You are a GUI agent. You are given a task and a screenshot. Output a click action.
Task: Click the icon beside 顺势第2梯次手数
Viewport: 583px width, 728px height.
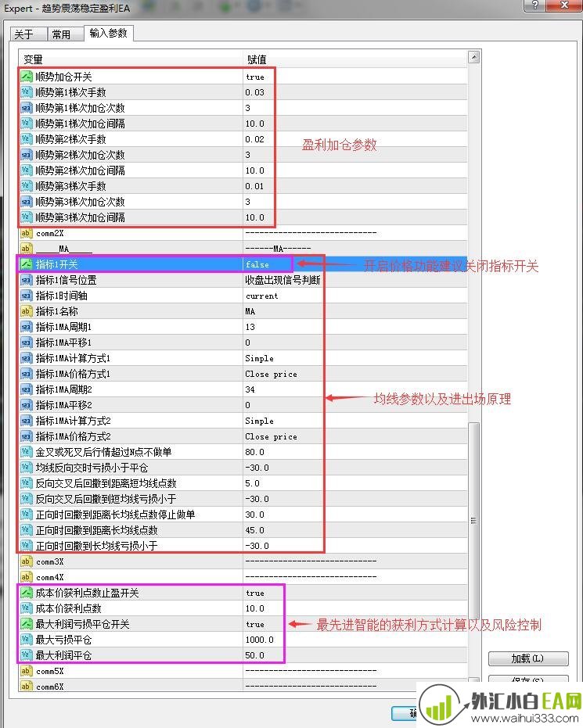pos(27,139)
